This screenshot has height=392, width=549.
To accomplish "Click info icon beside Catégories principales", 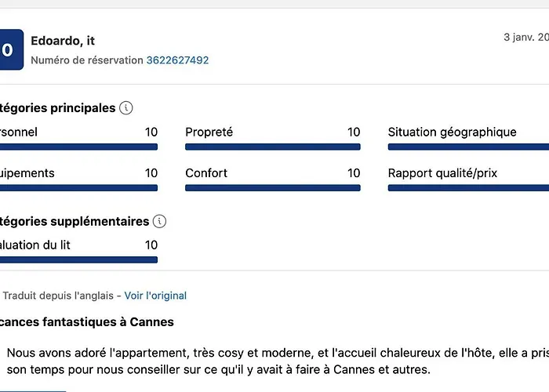I will [126, 108].
